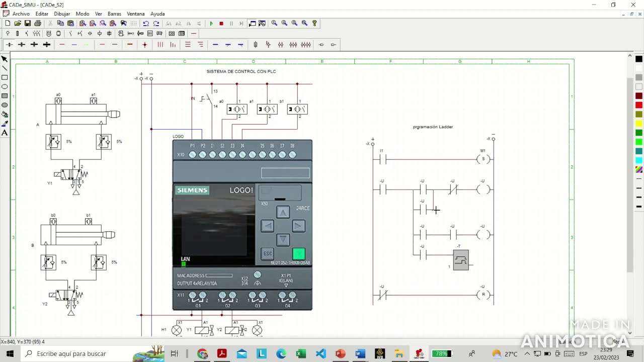Open Chrome from the taskbar
The image size is (644, 362).
202,354
